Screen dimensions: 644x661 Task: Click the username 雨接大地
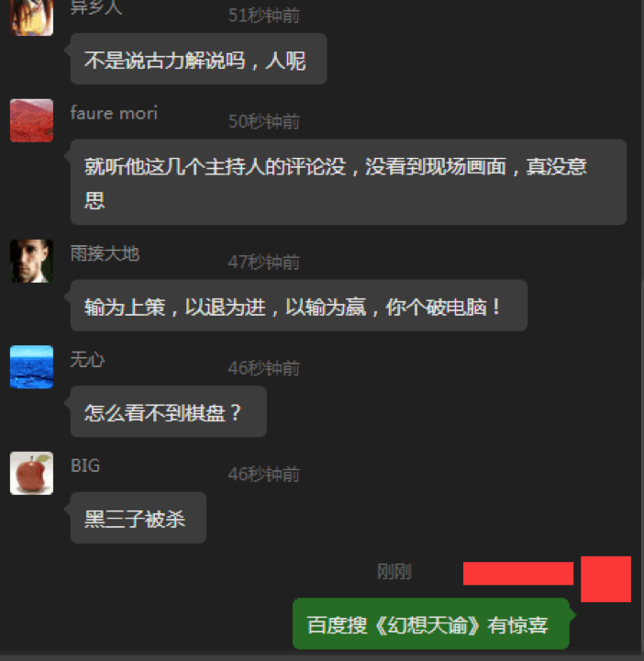105,253
